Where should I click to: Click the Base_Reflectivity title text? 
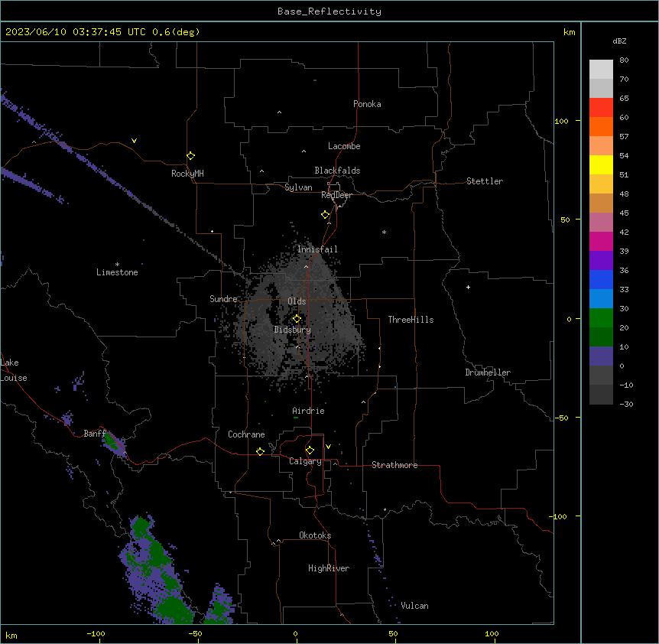point(329,11)
